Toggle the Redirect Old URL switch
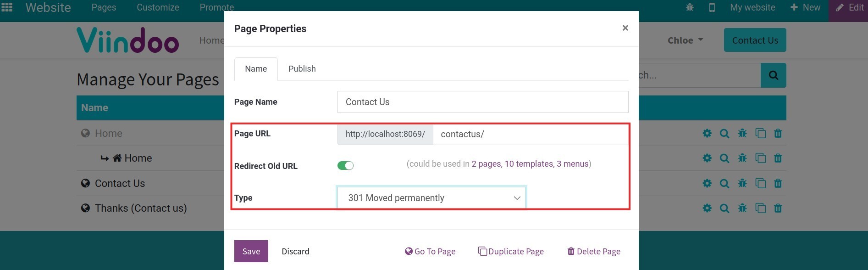 345,166
